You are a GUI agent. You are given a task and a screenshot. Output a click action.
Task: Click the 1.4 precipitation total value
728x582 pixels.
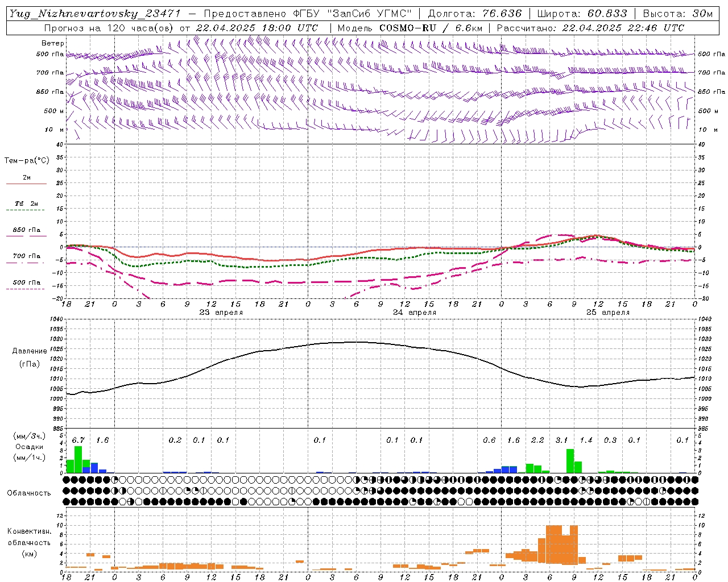[x=586, y=440]
